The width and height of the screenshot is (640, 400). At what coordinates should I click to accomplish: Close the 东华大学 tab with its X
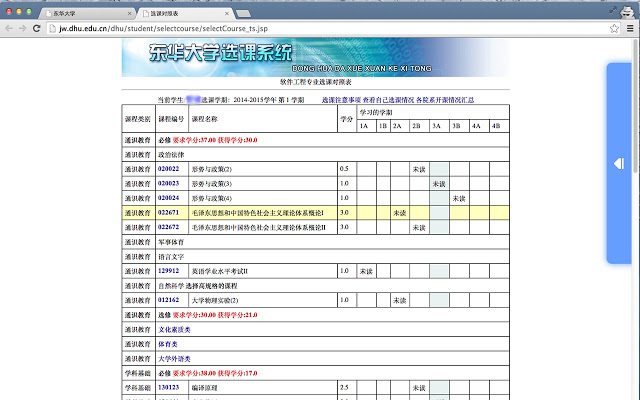click(129, 13)
